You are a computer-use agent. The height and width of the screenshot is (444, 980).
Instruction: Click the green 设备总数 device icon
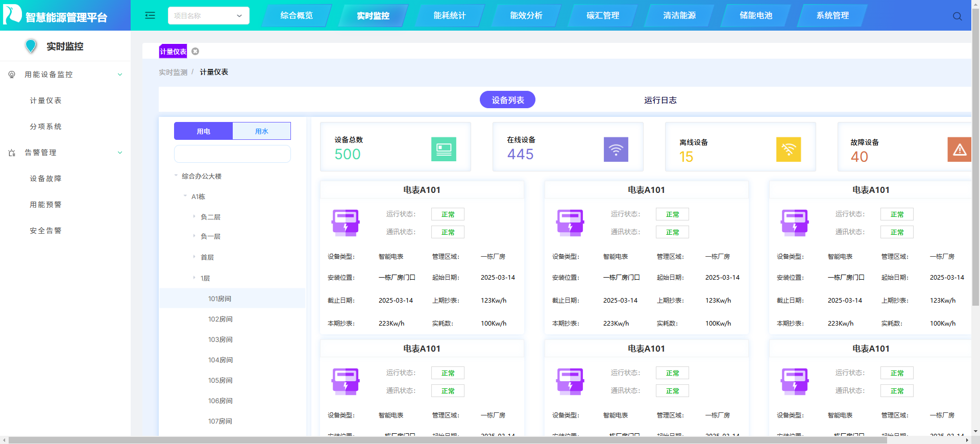444,149
